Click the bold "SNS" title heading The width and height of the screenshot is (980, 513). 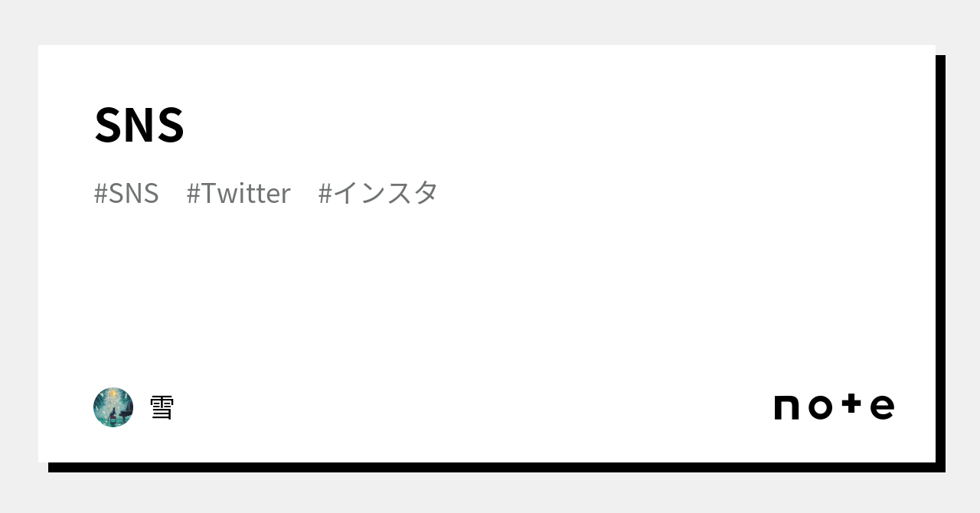pyautogui.click(x=139, y=125)
